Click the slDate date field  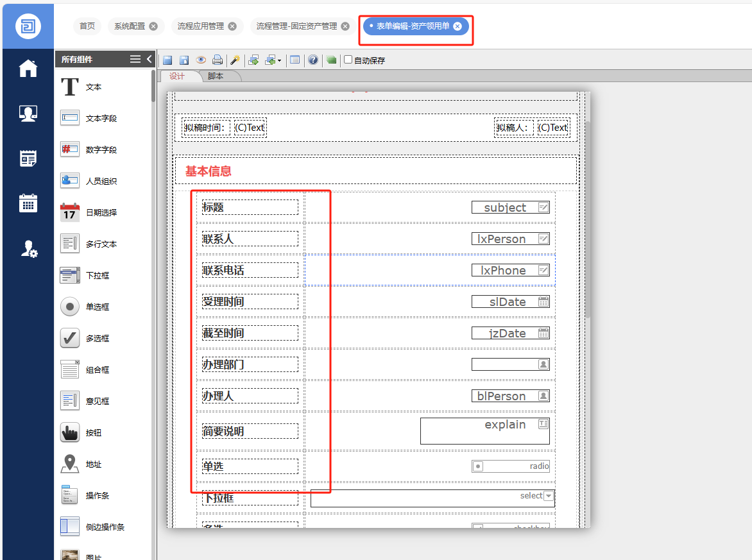click(510, 301)
